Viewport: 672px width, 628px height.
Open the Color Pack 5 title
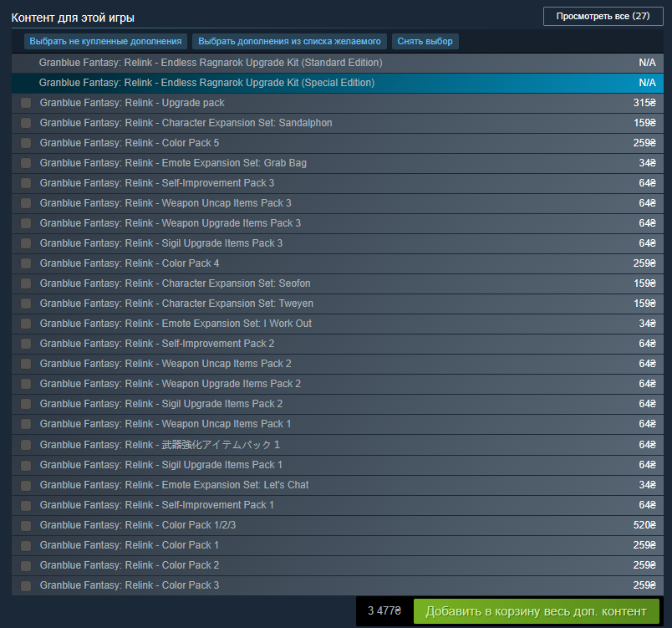(130, 143)
